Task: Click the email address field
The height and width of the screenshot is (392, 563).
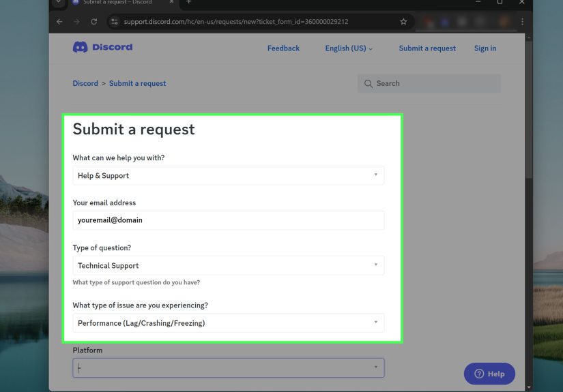Action: pos(229,220)
